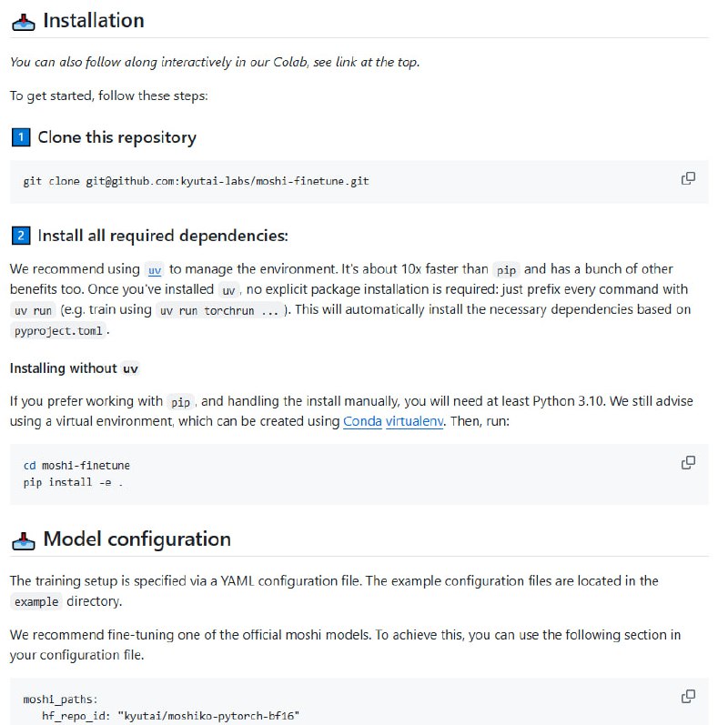Copy the git clone command
Screen dimensions: 728x725
pyautogui.click(x=688, y=178)
